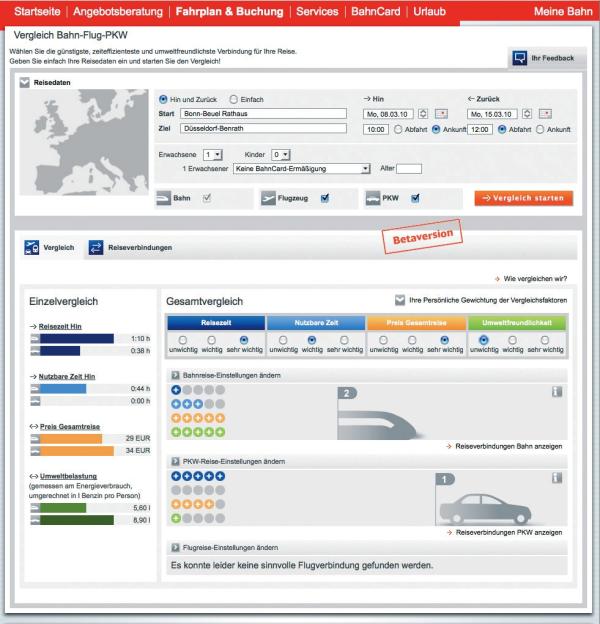Click the Flugzeug airplane icon
The width and height of the screenshot is (600, 624).
[x=268, y=198]
